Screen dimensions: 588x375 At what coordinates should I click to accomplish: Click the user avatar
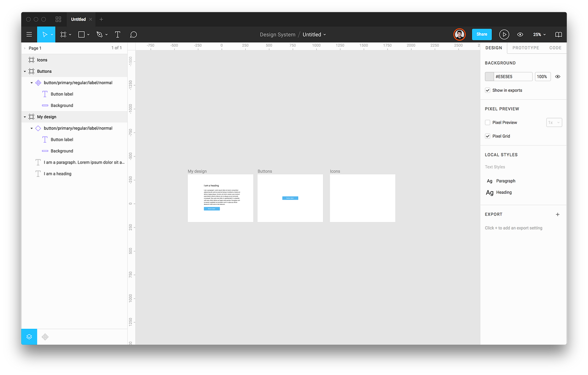(x=459, y=34)
